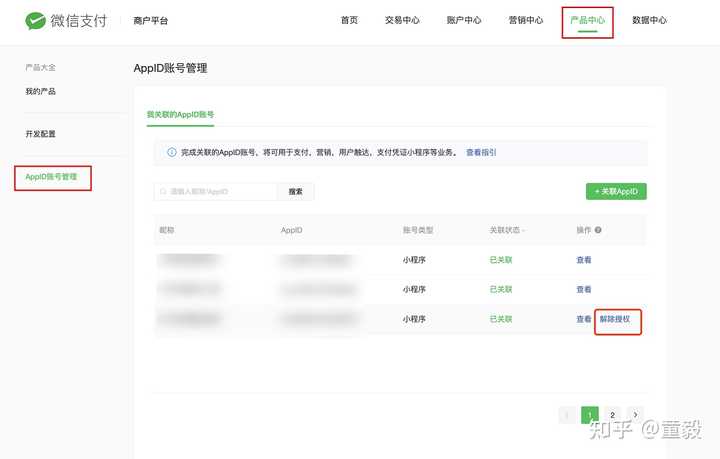The image size is (720, 459).
Task: Go to next page with arrow
Action: pyautogui.click(x=636, y=415)
